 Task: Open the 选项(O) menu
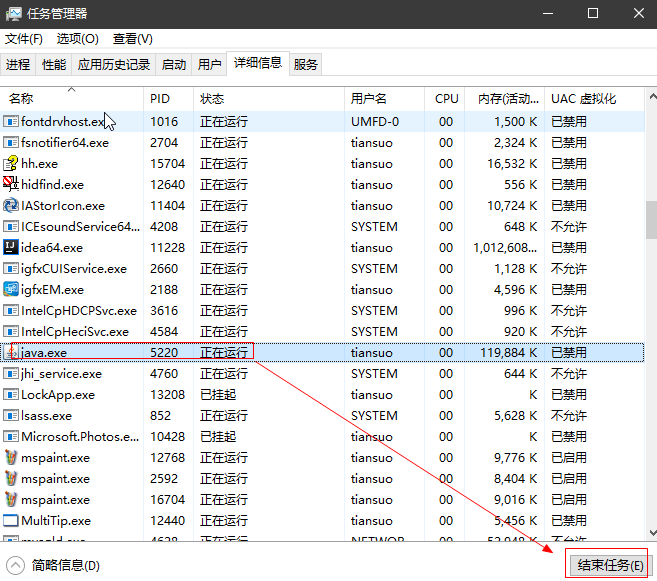click(x=77, y=39)
